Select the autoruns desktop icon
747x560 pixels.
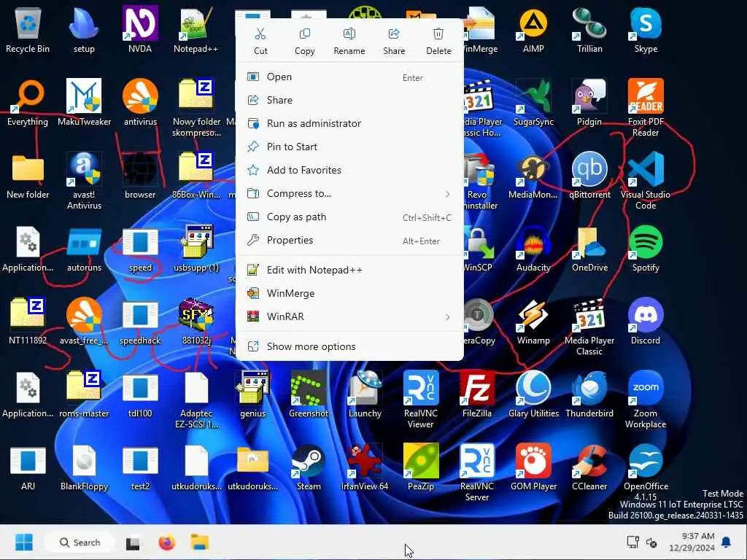(x=84, y=249)
